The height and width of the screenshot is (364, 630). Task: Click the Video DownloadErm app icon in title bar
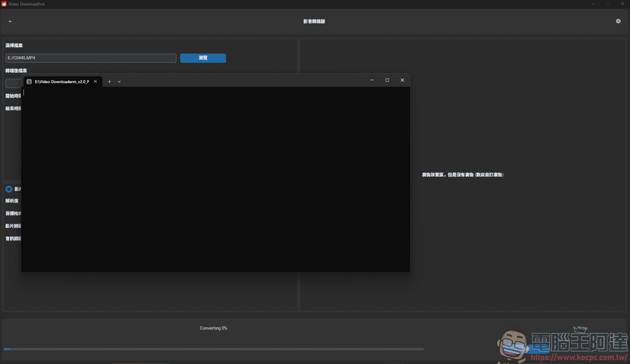(4, 4)
